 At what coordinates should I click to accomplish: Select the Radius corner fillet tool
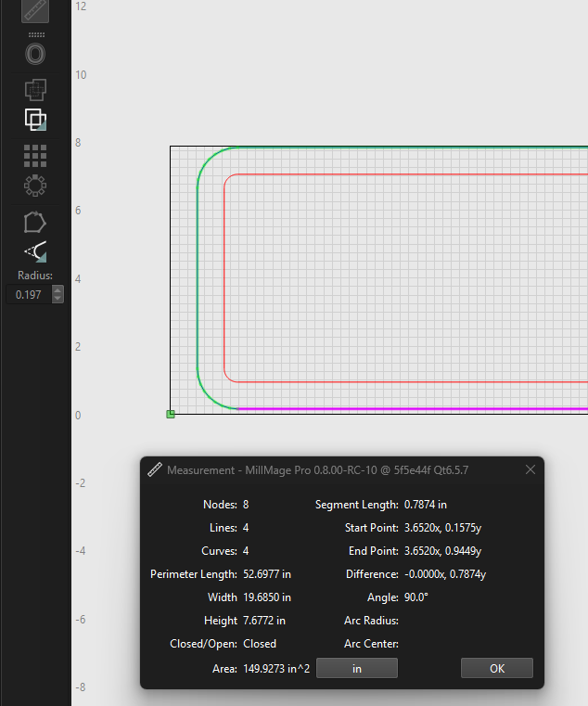35,251
